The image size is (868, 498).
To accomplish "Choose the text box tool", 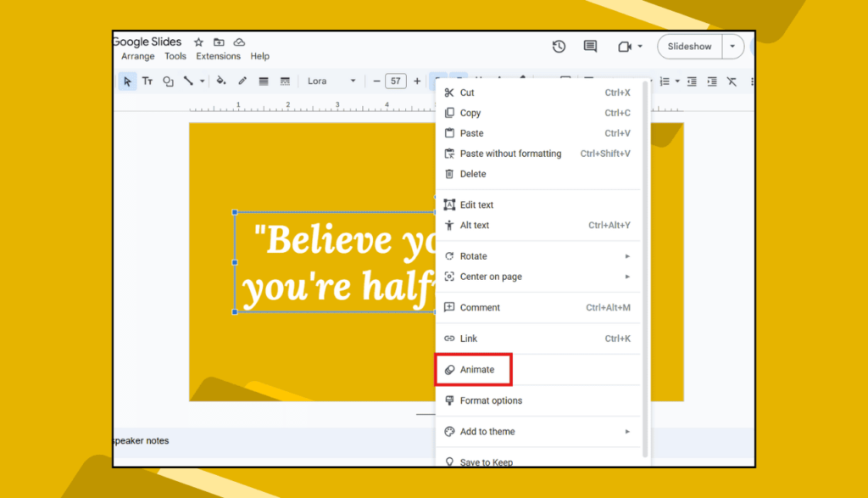I will click(x=147, y=81).
